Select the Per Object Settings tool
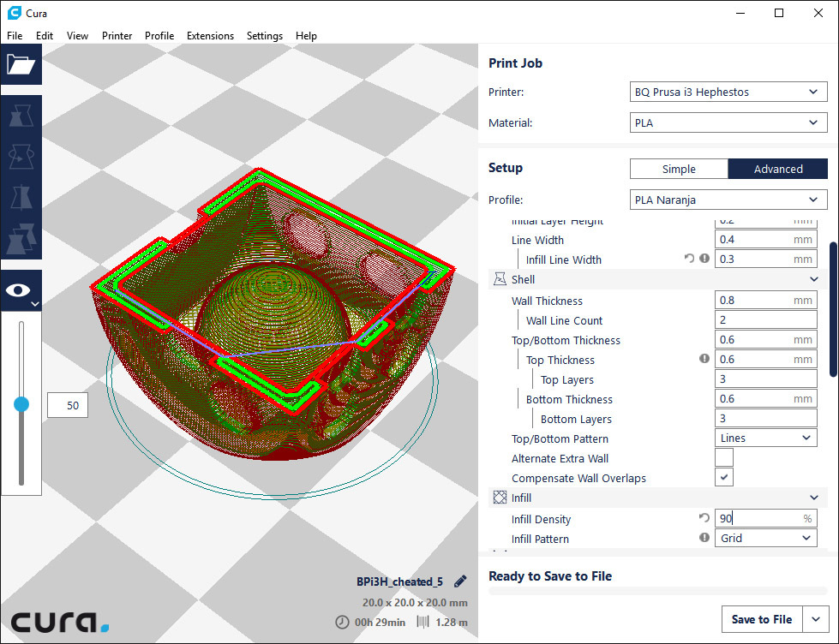 click(21, 237)
